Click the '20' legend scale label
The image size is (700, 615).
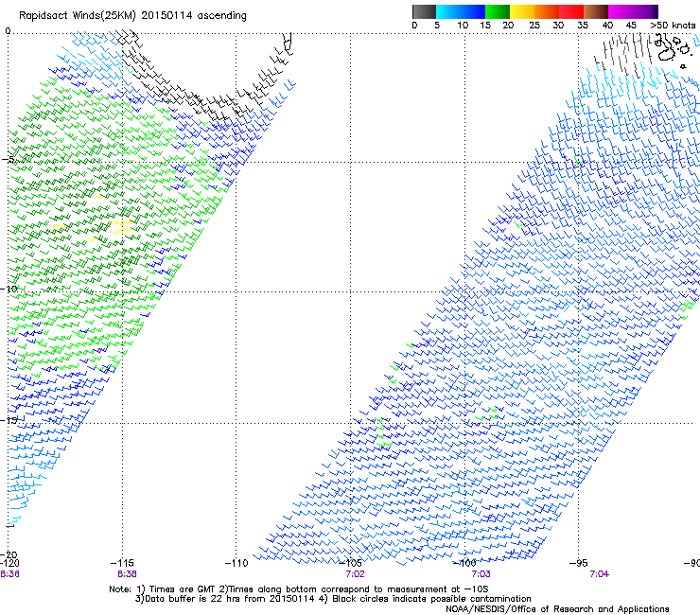pos(508,26)
